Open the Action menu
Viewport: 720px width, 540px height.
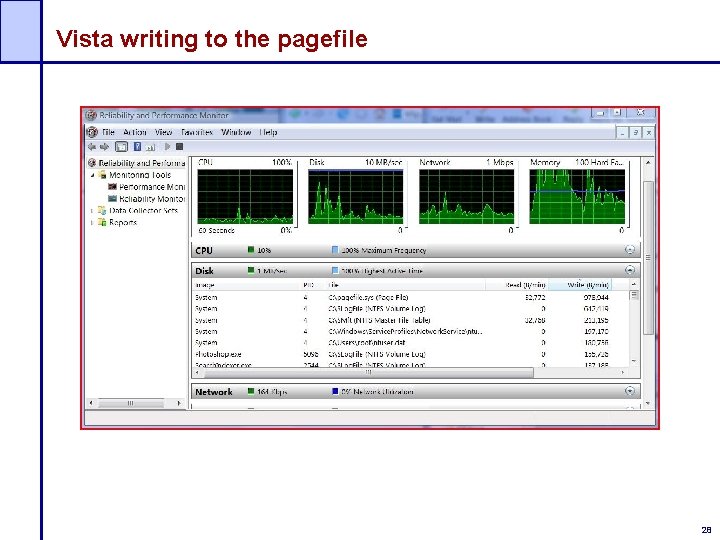135,132
